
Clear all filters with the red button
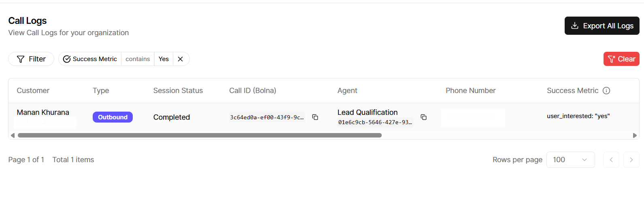(621, 59)
